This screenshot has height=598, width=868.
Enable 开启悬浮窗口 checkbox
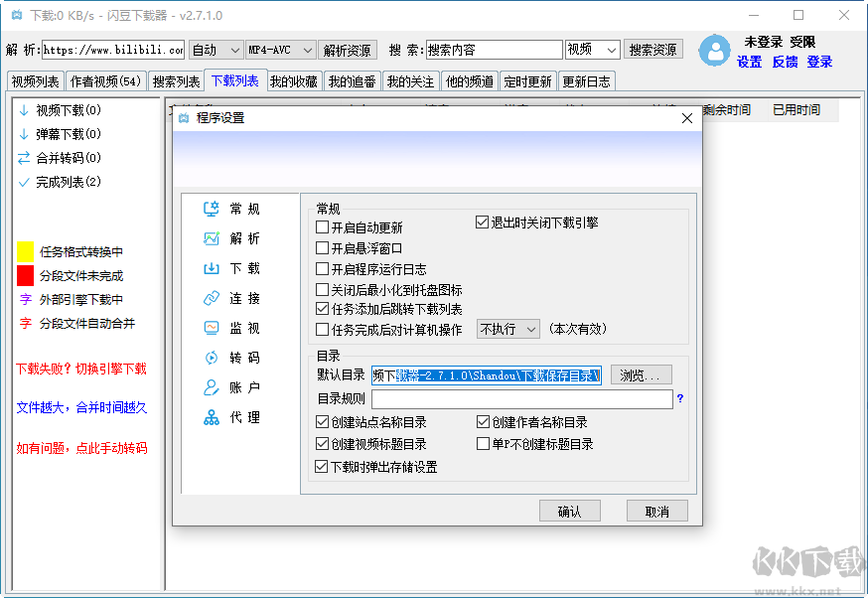(x=322, y=248)
